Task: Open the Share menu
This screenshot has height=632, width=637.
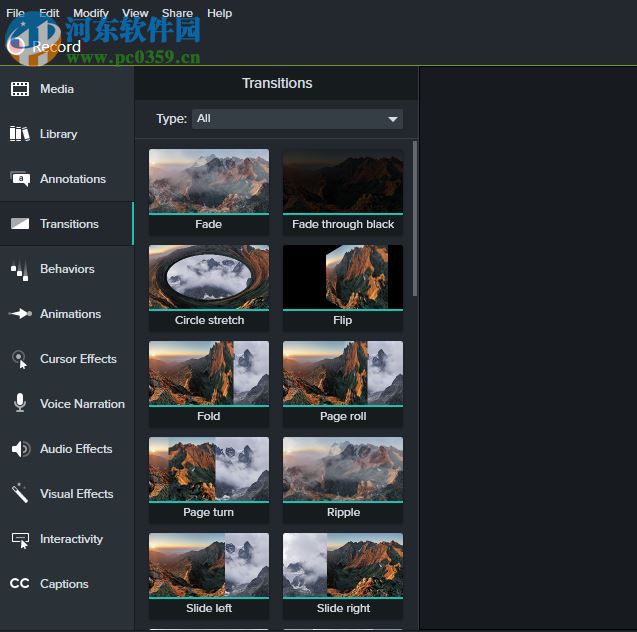Action: coord(177,13)
